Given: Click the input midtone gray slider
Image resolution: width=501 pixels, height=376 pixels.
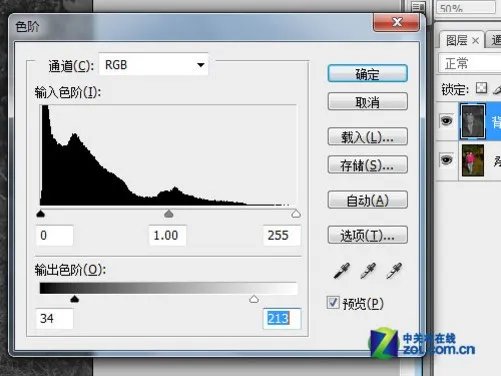Looking at the screenshot, I should [x=169, y=213].
